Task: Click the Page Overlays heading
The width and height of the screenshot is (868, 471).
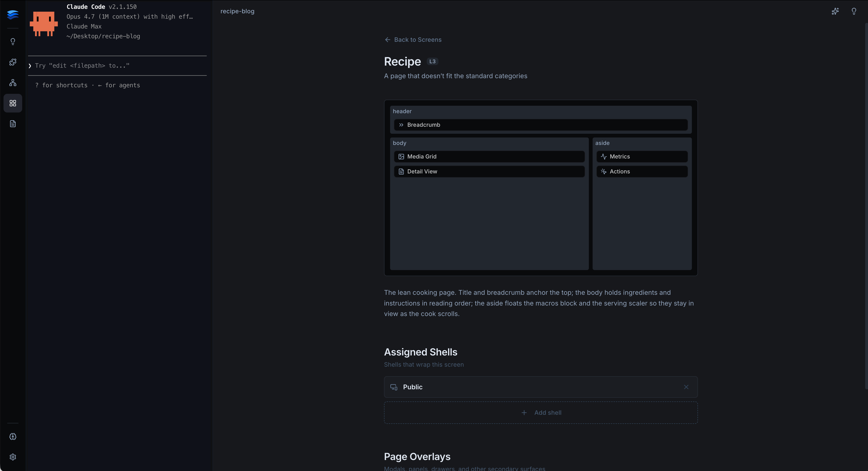Action: [x=417, y=457]
